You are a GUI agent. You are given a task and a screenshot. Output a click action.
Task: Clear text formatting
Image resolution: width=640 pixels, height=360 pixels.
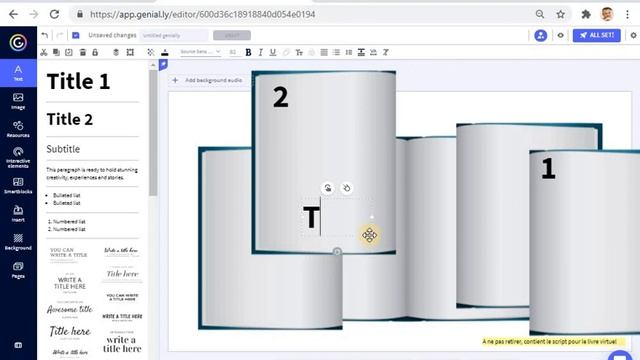pyautogui.click(x=386, y=52)
